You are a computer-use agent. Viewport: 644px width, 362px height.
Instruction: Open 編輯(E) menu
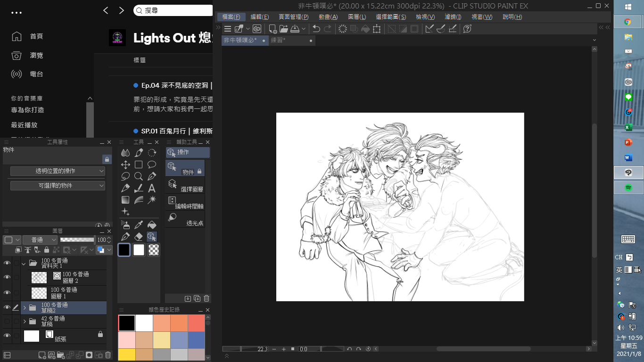pos(260,17)
